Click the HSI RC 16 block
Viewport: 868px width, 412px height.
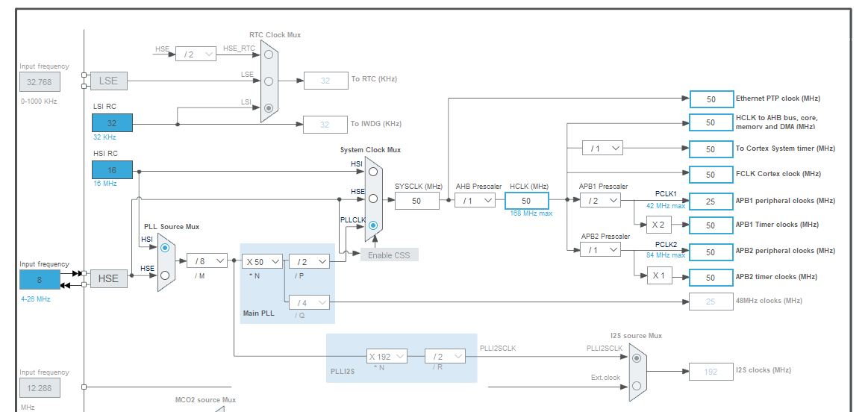coord(113,169)
